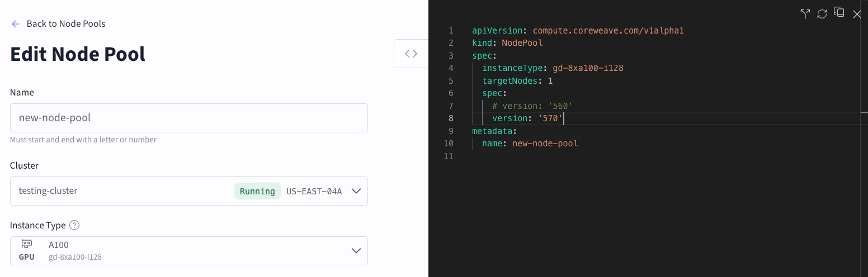Copy the YAML with the copy icon
The image size is (868, 277).
tap(839, 13)
